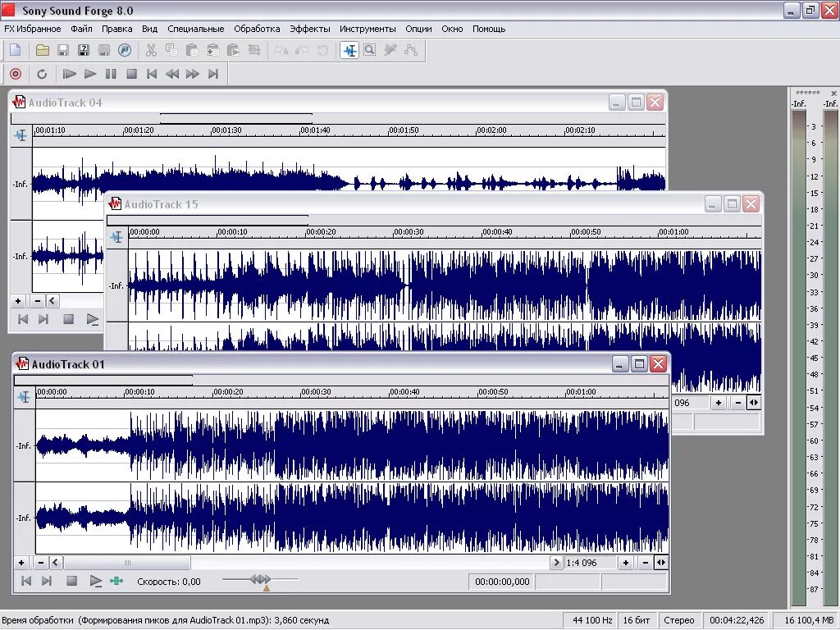The image size is (840, 630).
Task: Select the Cut scissors icon
Action: (x=151, y=50)
